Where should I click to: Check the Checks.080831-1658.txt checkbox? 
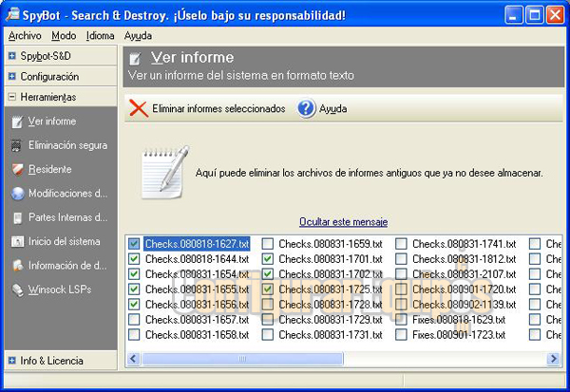134,335
